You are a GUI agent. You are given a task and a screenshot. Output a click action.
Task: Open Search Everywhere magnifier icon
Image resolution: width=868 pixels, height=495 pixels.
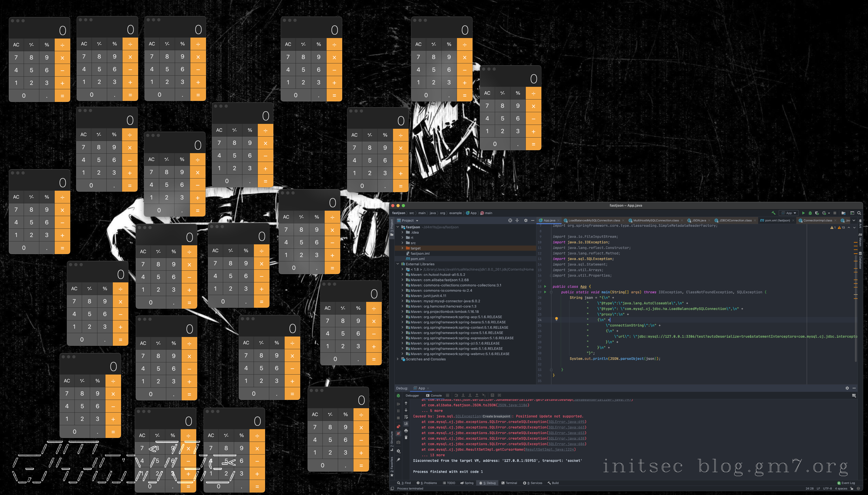point(859,213)
